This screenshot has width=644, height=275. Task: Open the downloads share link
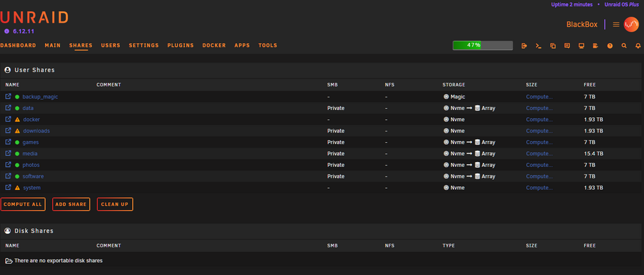pos(36,131)
